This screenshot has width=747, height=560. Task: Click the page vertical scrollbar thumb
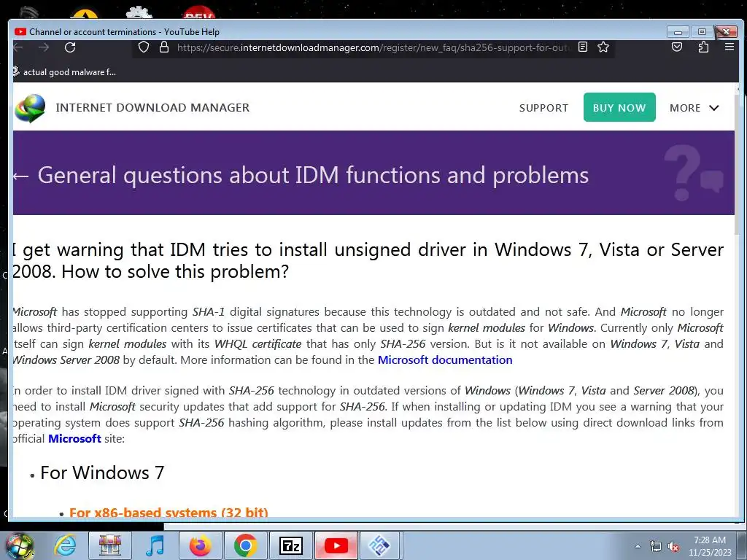[x=738, y=164]
